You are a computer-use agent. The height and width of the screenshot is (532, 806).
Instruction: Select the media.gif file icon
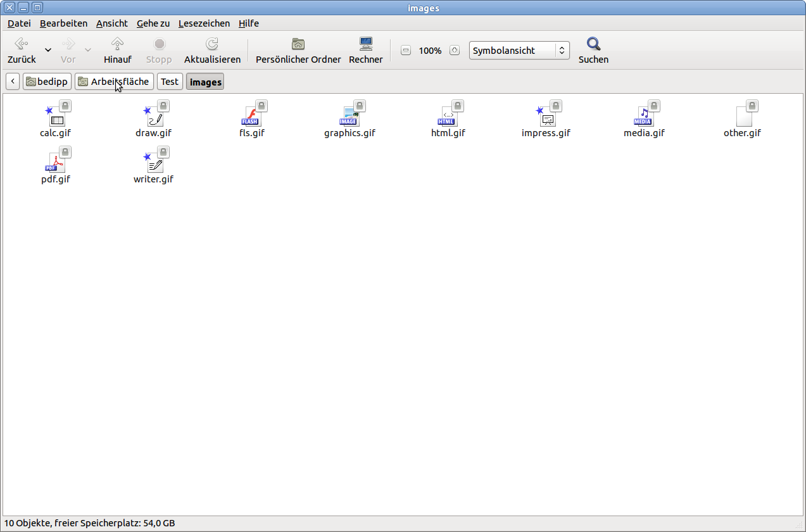[x=644, y=115]
